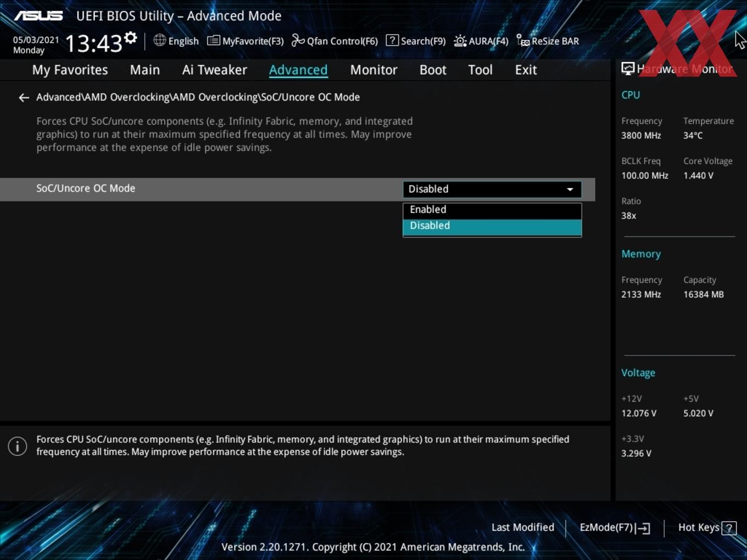
Task: Click the info icon in the help panel
Action: coord(18,446)
